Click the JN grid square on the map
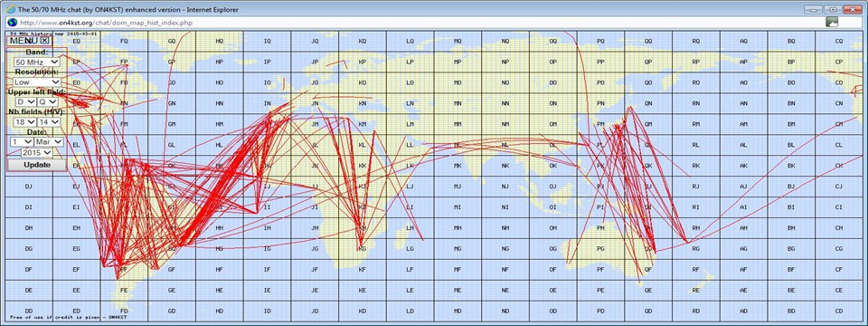This screenshot has width=868, height=326. (315, 103)
